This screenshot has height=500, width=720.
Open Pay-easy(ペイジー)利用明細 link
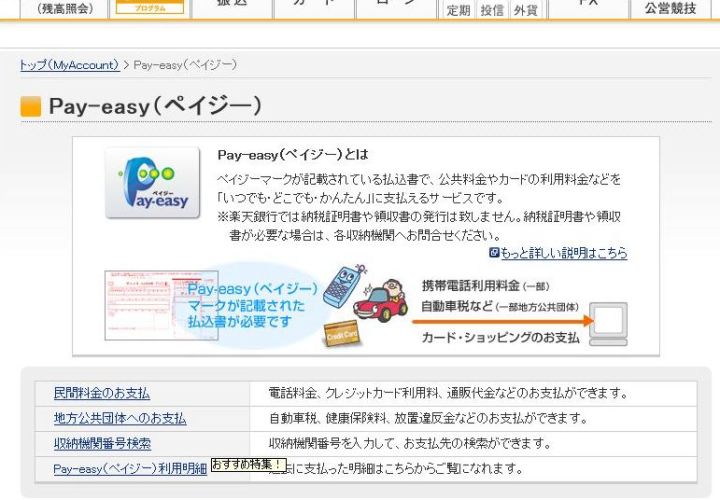coord(130,469)
